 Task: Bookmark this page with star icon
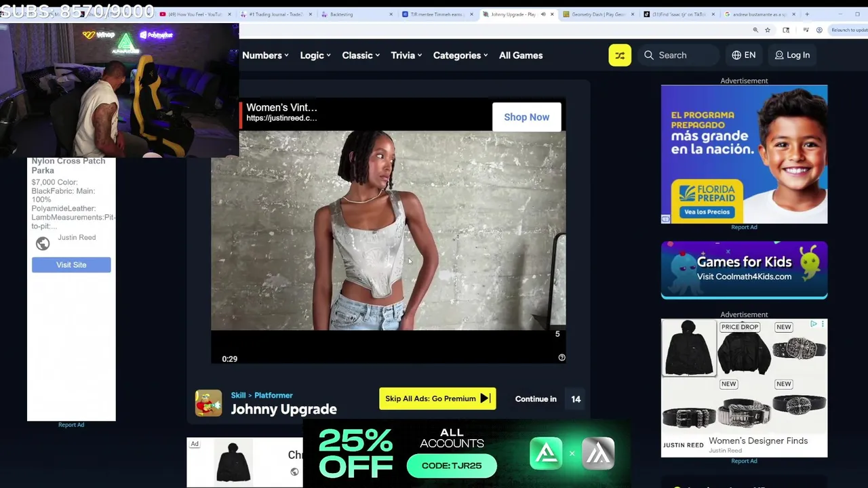768,30
